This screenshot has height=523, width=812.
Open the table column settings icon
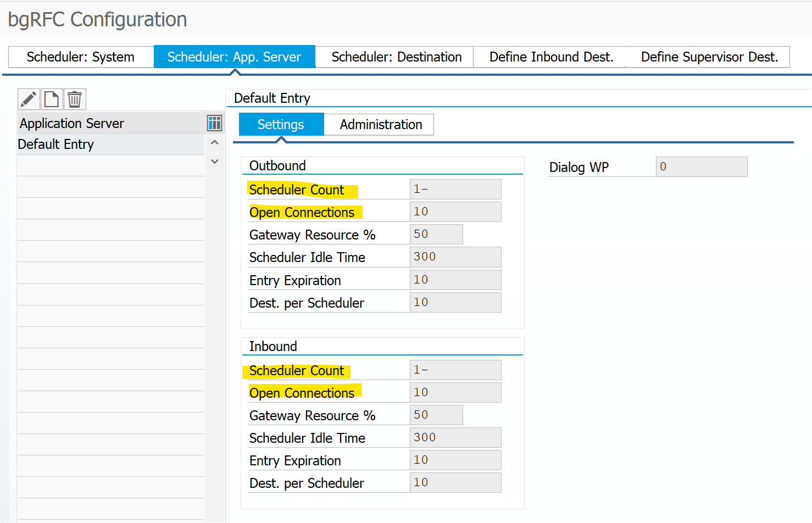tap(214, 123)
